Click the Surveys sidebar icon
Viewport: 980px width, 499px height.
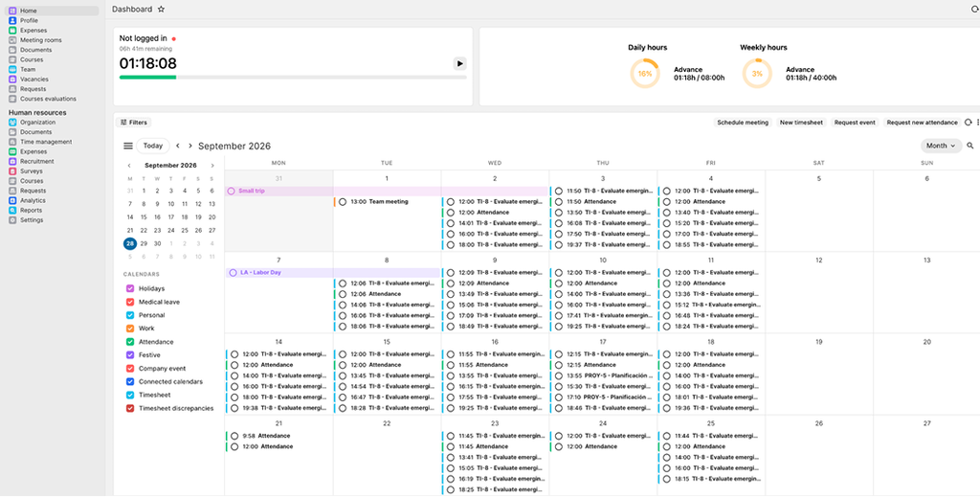click(x=12, y=171)
